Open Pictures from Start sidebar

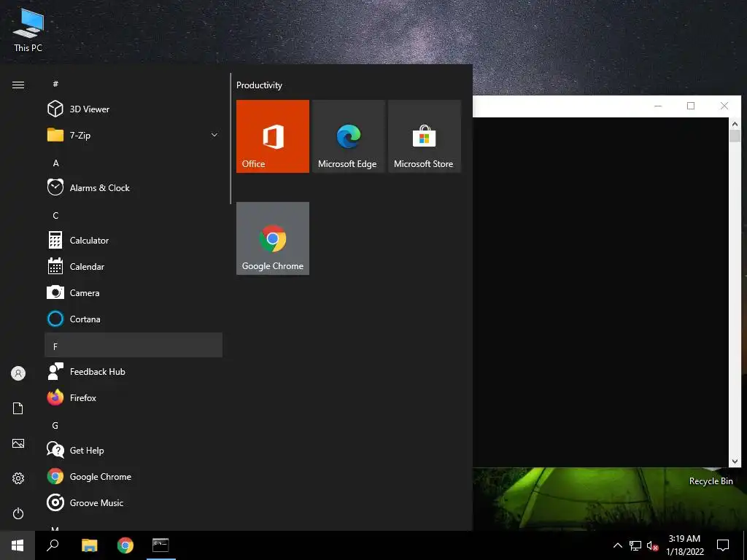(18, 443)
